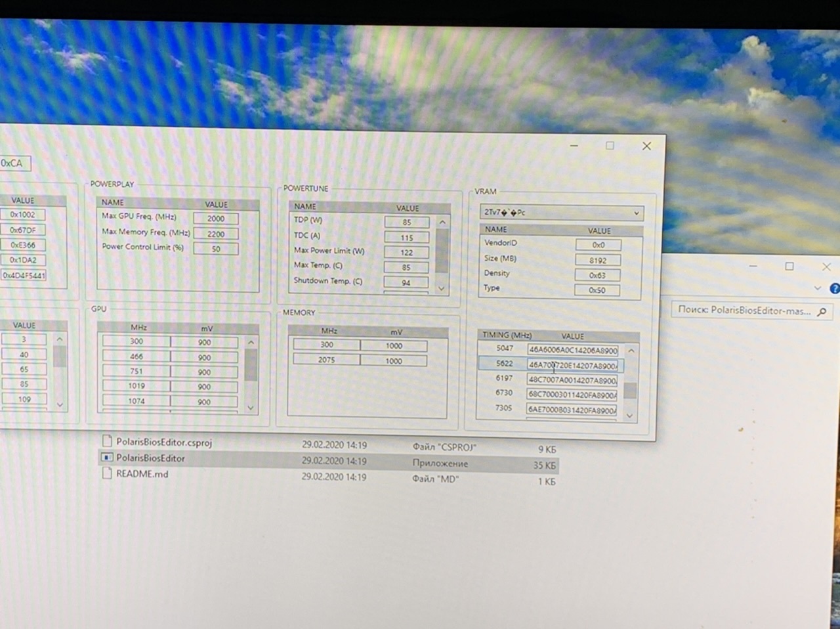Click the VRAM Density value field
The width and height of the screenshot is (840, 629).
(x=597, y=275)
